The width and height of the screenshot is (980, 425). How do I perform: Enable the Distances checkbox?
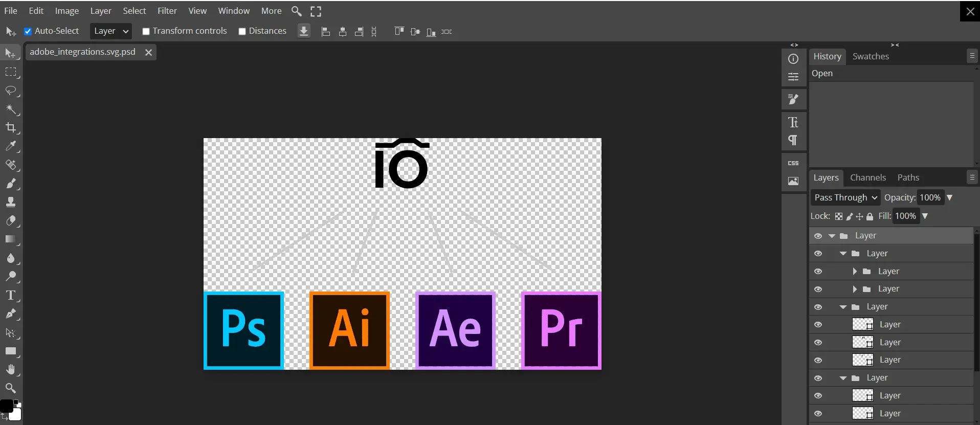click(x=242, y=31)
